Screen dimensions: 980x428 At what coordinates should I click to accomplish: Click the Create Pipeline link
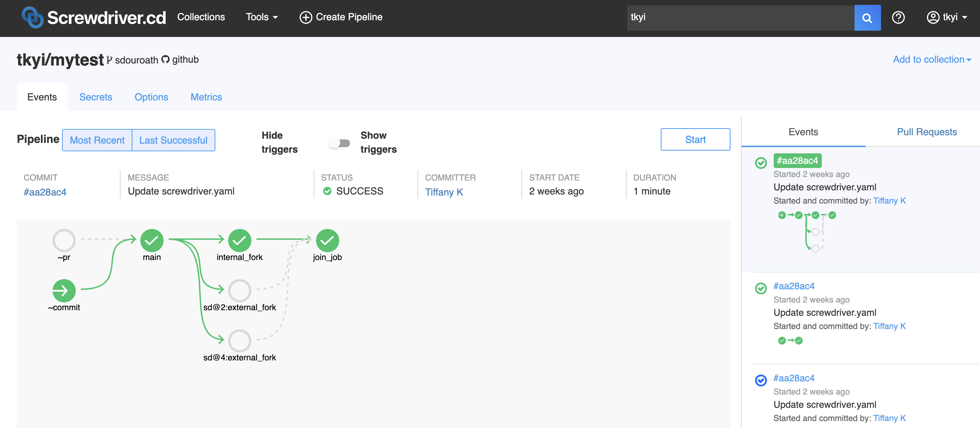tap(341, 17)
